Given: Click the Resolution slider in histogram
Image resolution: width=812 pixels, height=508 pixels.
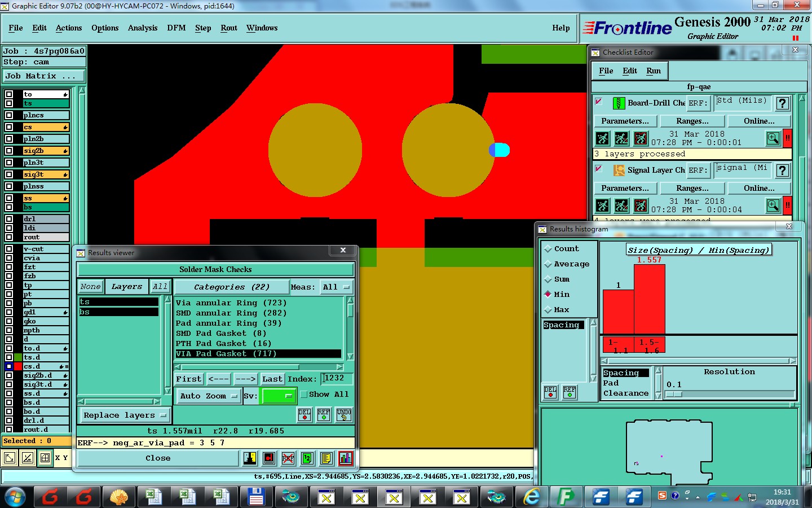Looking at the screenshot, I should coord(730,395).
